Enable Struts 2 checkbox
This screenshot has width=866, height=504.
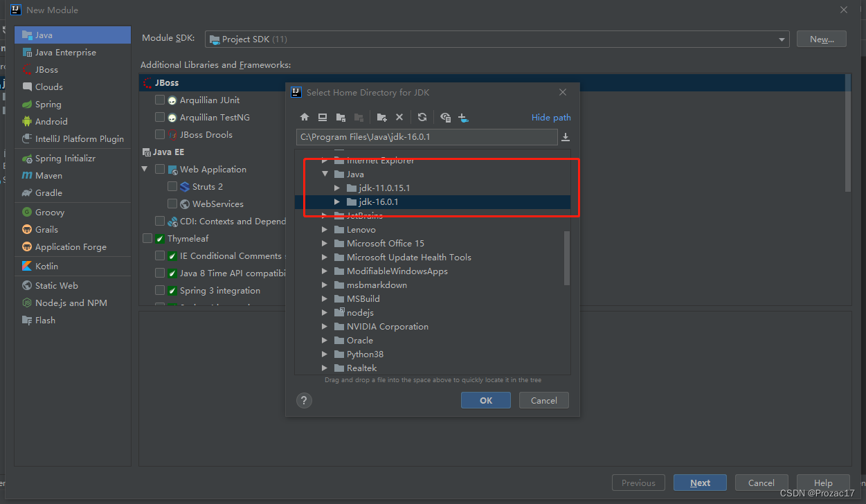pos(172,186)
